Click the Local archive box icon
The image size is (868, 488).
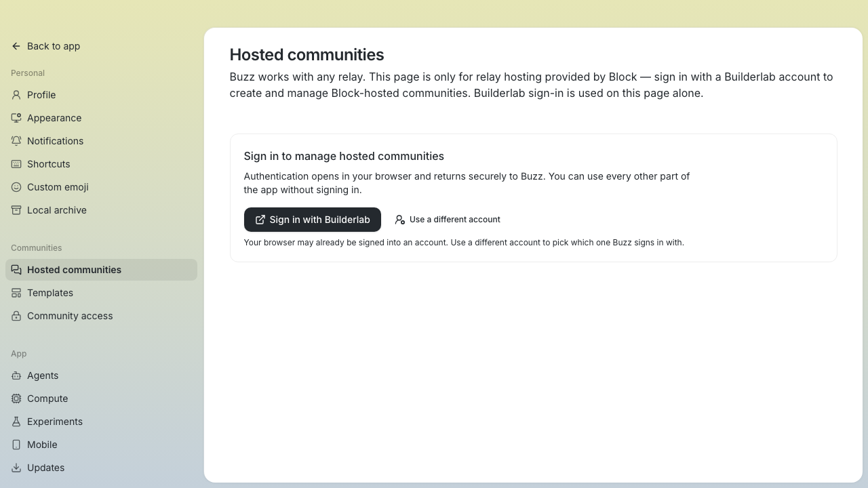click(16, 210)
